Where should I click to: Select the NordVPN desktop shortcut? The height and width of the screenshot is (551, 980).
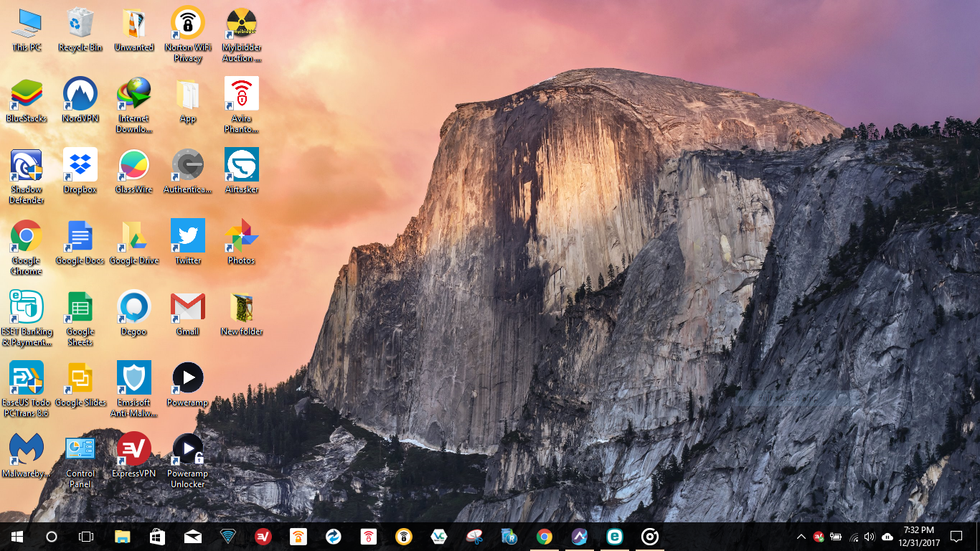pyautogui.click(x=80, y=100)
